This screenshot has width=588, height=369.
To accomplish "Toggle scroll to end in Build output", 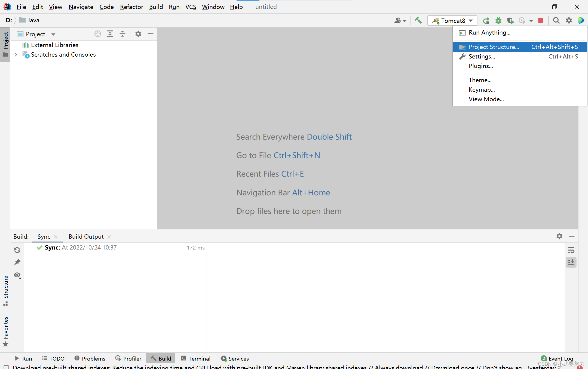I will [571, 262].
